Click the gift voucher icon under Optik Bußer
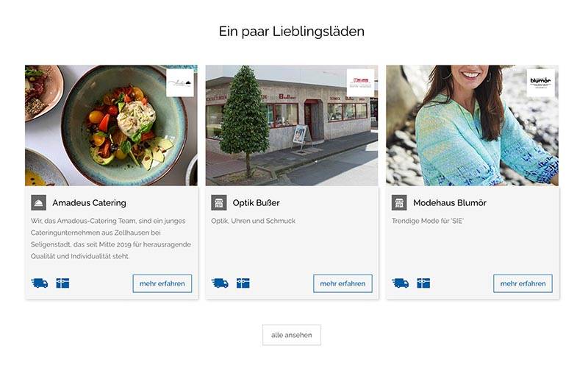This screenshot has width=588, height=368. tap(243, 283)
